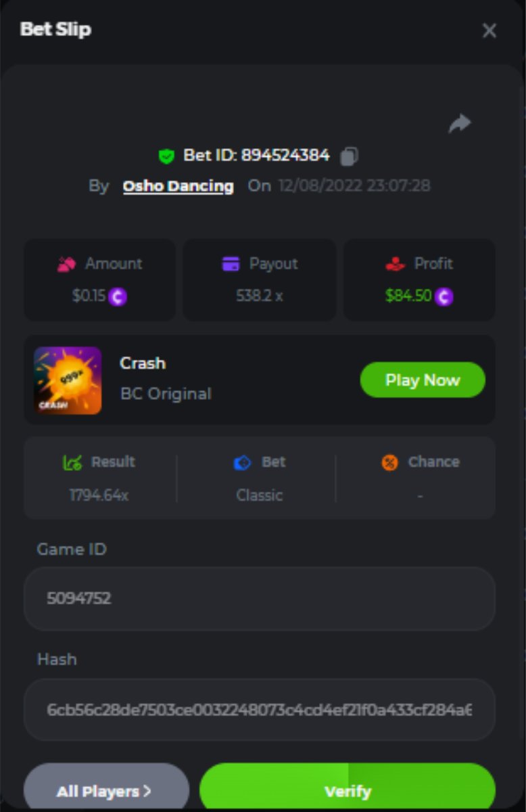Click the red Profit icon
The width and height of the screenshot is (526, 812).
(x=395, y=265)
